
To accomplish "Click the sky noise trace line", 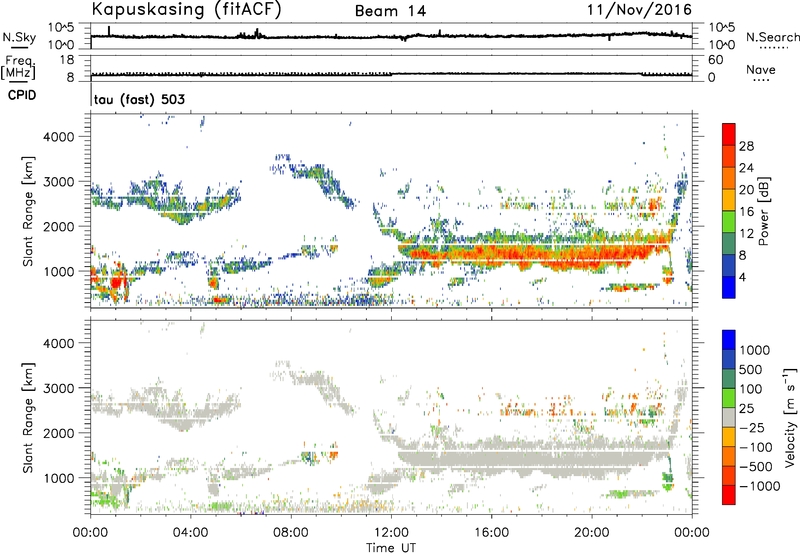I will click(391, 36).
